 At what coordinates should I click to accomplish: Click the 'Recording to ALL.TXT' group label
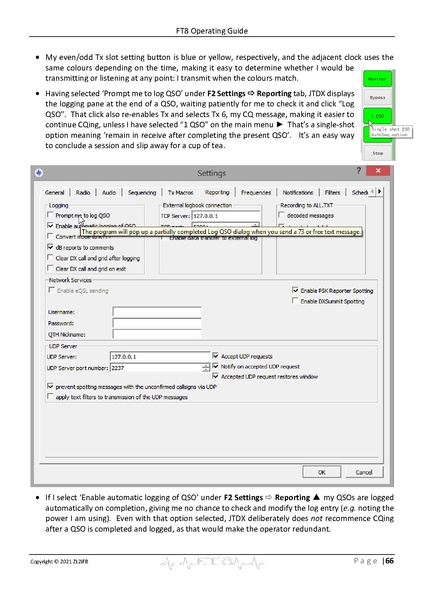click(307, 205)
